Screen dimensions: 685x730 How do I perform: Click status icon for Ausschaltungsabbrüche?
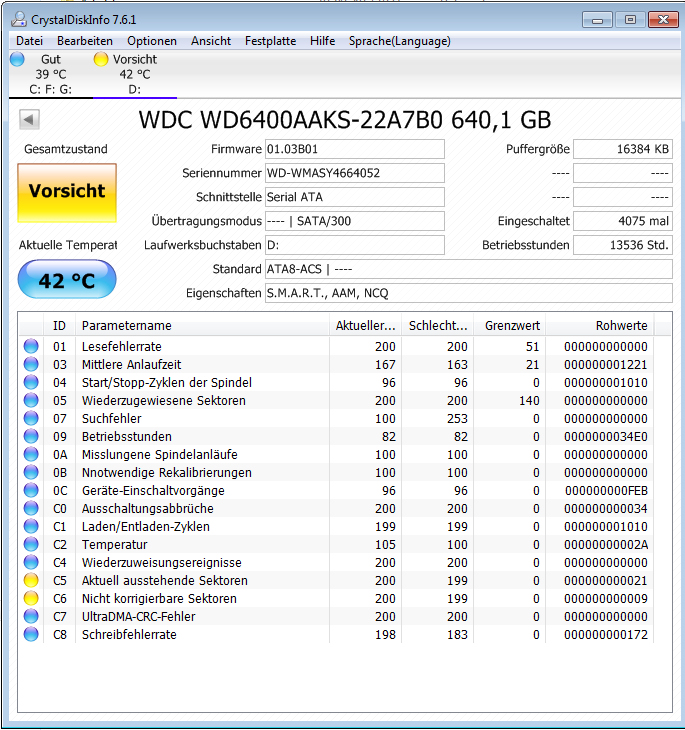pos(31,508)
